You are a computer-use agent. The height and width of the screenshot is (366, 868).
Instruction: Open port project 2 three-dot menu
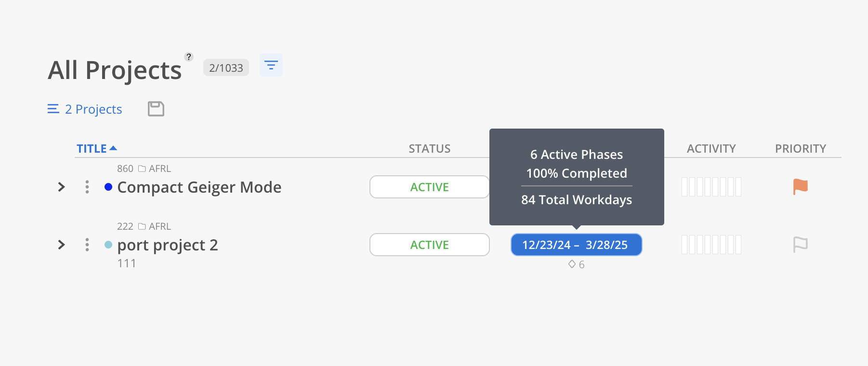pos(87,245)
